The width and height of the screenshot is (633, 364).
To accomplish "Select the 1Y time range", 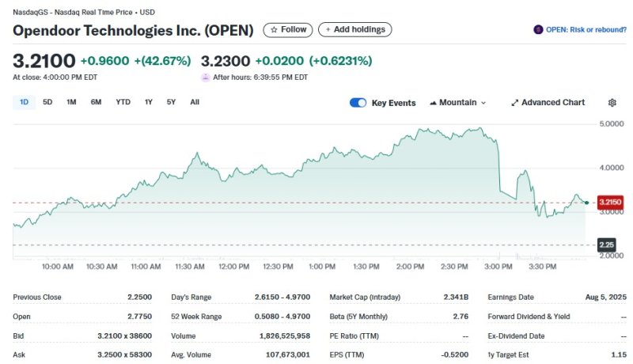I will pyautogui.click(x=148, y=102).
